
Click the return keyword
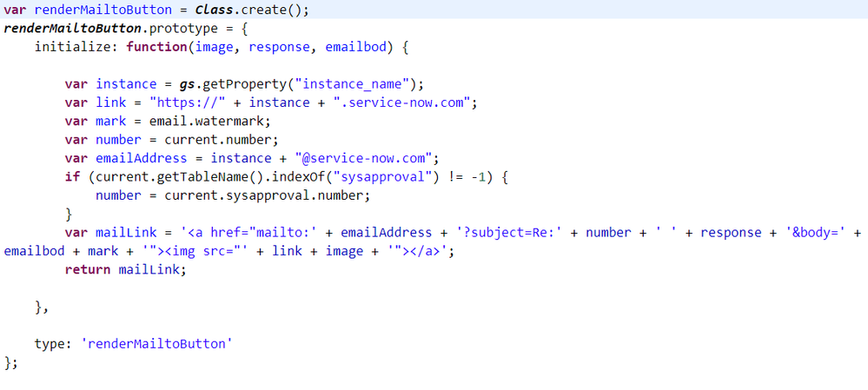point(88,270)
